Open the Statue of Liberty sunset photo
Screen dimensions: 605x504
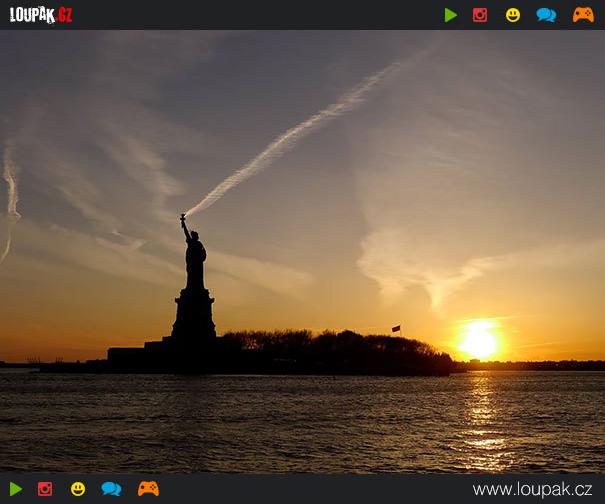point(302,252)
